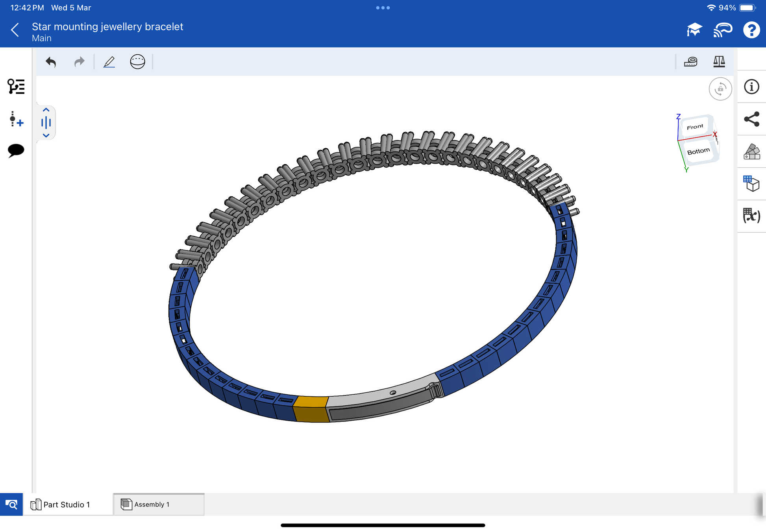Go back using the header arrow
Image resolution: width=766 pixels, height=532 pixels.
click(x=15, y=30)
